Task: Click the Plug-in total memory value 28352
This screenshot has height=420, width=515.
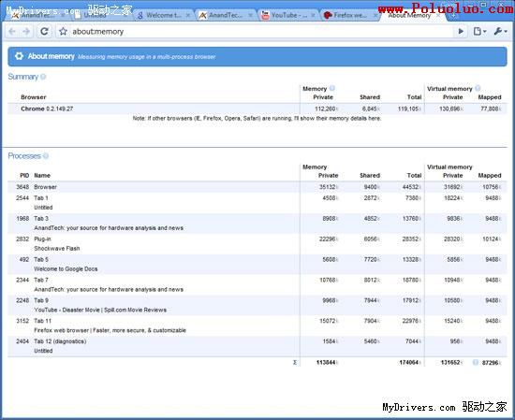Action: [x=412, y=239]
